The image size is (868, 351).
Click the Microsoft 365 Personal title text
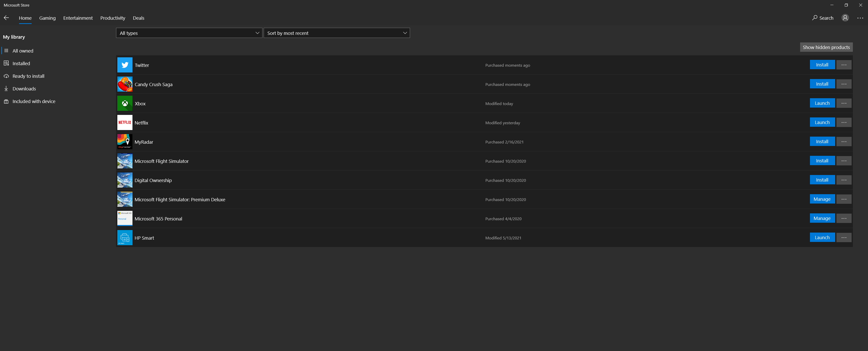click(158, 218)
